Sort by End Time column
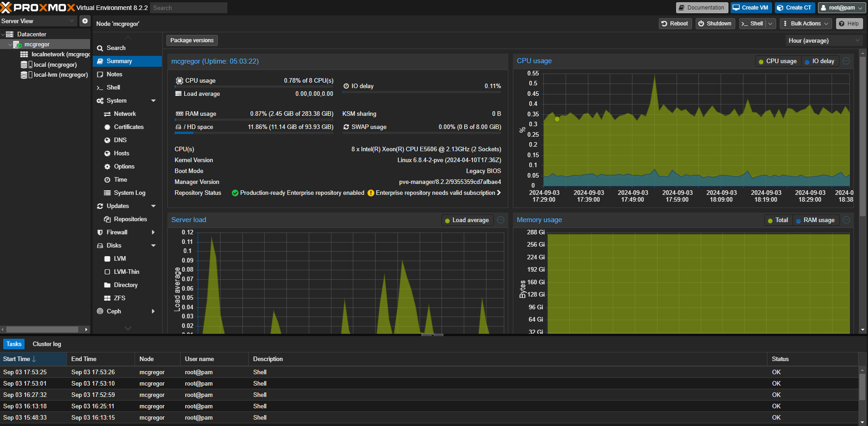This screenshot has height=426, width=868. coord(101,359)
